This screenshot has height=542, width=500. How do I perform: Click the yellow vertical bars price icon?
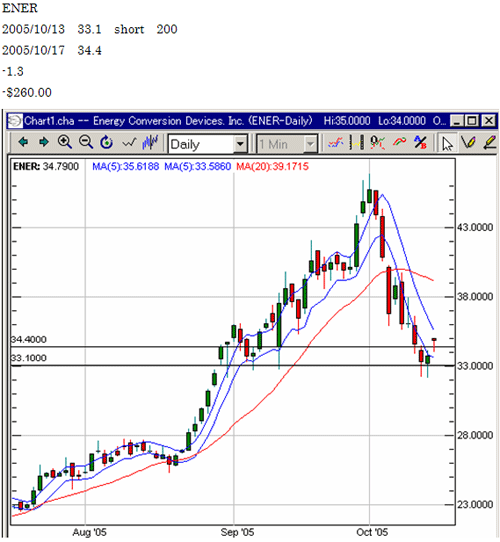[x=357, y=142]
